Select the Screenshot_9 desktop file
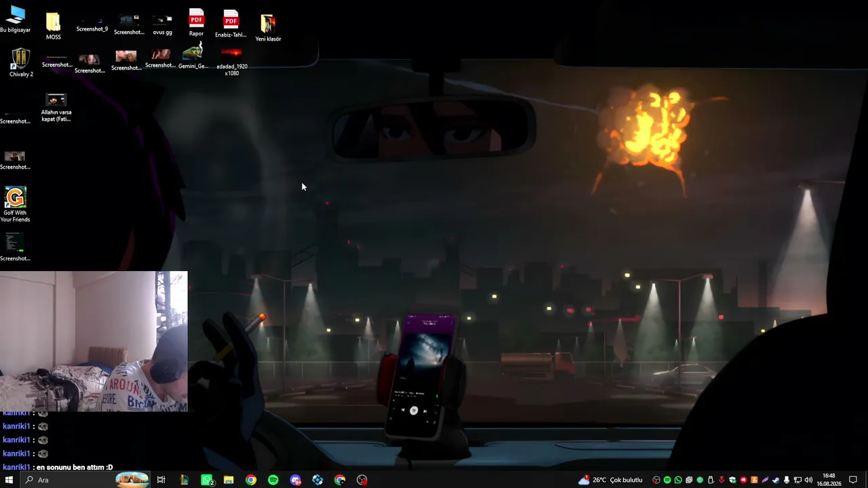 pos(92,24)
